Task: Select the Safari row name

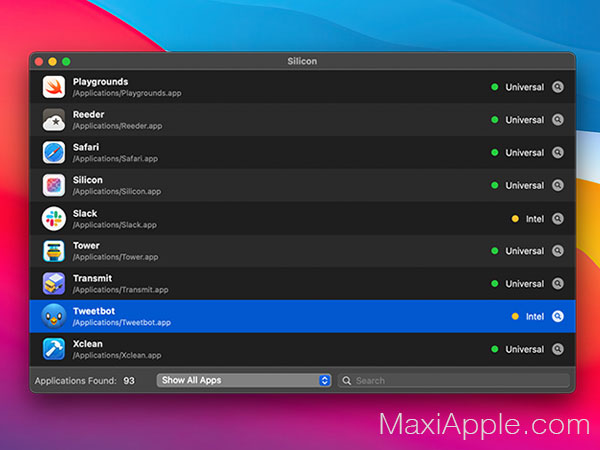Action: click(86, 147)
